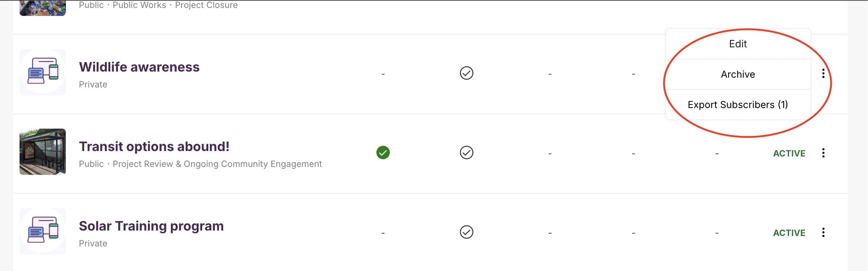This screenshot has height=271, width=868.
Task: Open the kebab menu for Transit options abound!
Action: tap(824, 153)
